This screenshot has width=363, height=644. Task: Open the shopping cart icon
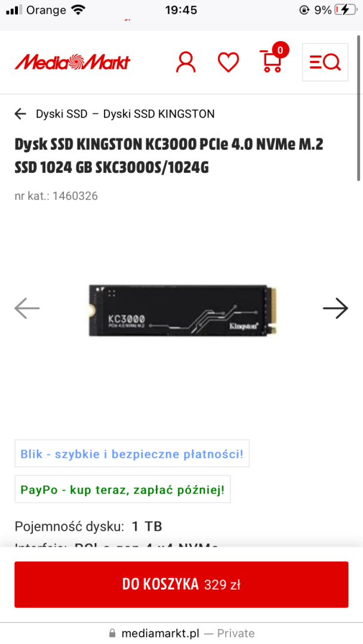[271, 61]
